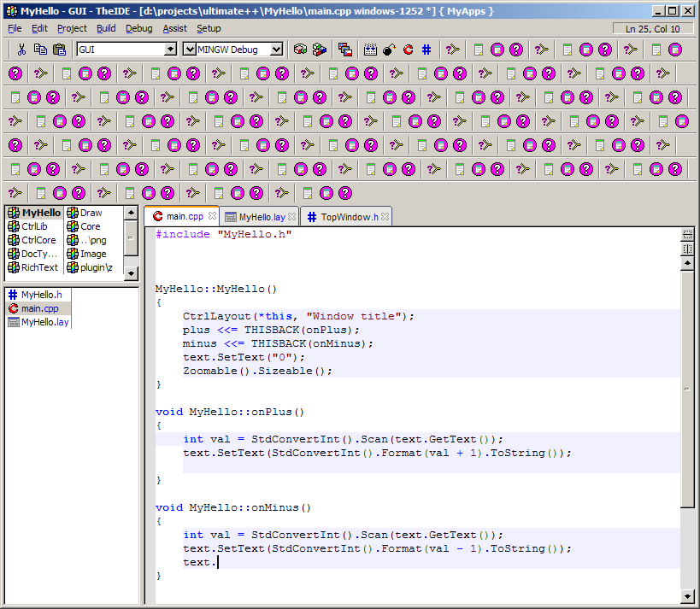Image resolution: width=700 pixels, height=609 pixels.
Task: Click the bomb icon in the toolbar
Action: point(389,50)
